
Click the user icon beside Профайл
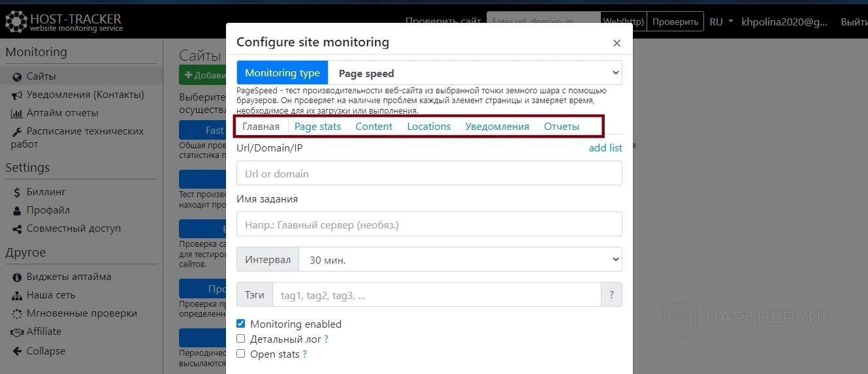pyautogui.click(x=17, y=211)
